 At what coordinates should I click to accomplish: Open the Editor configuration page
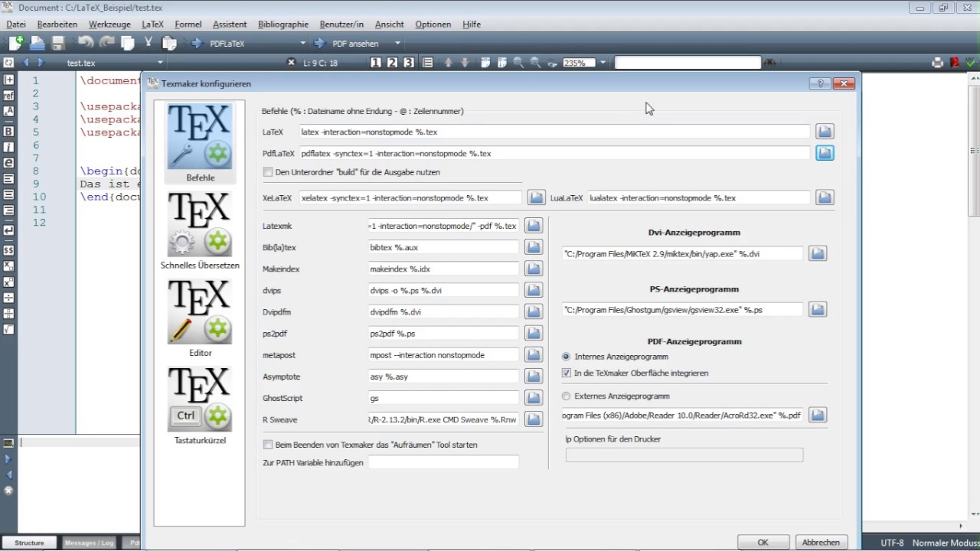200,318
